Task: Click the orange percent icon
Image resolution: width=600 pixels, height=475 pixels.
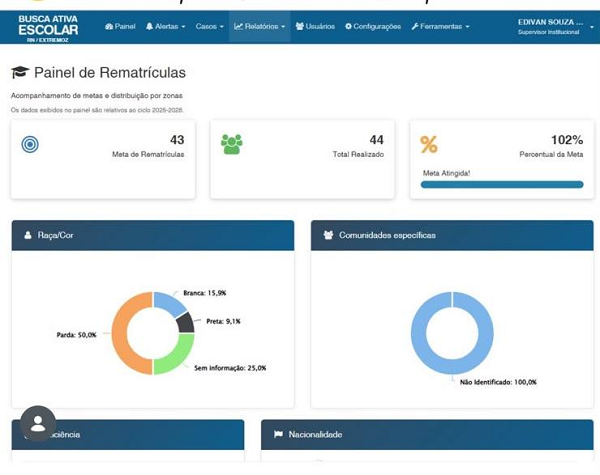Action: point(429,145)
